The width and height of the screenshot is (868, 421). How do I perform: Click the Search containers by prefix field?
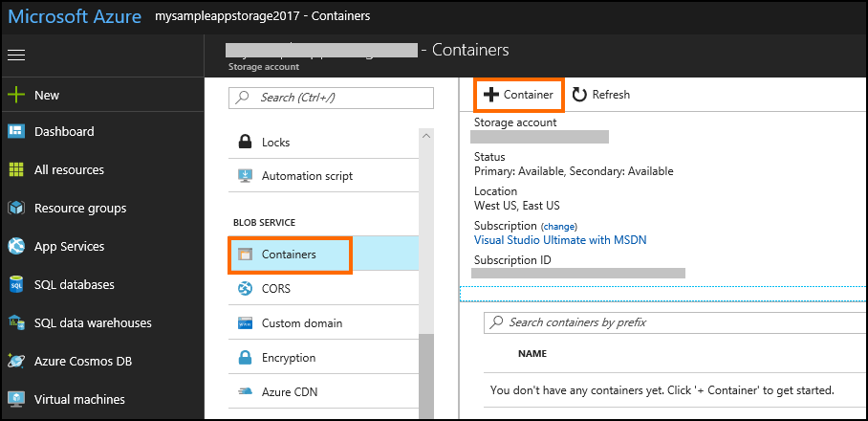click(x=675, y=321)
